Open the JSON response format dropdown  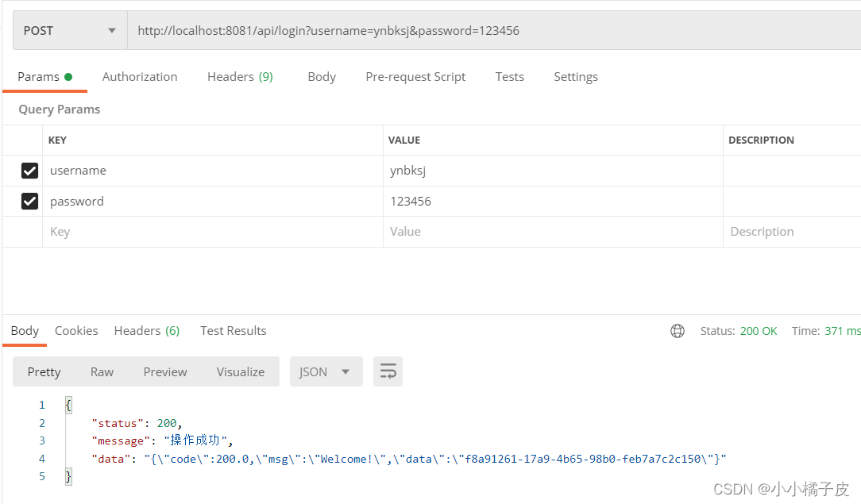(x=326, y=371)
